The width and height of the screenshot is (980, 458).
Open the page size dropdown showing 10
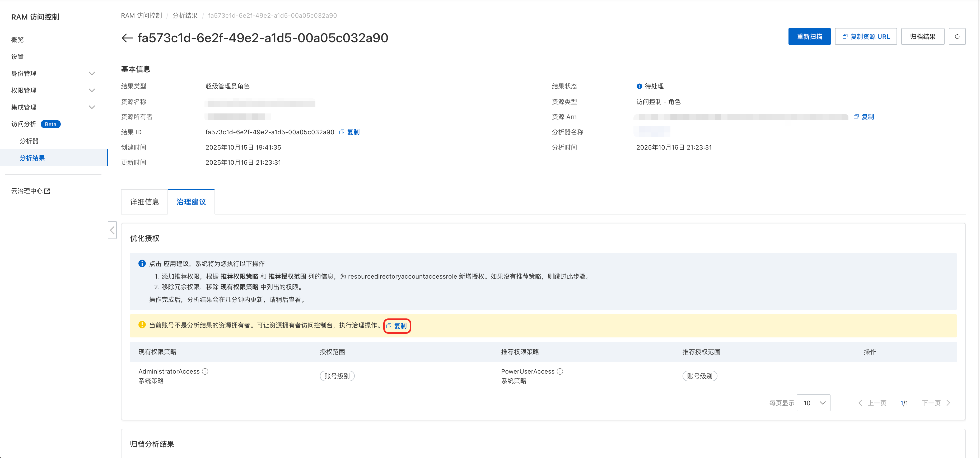point(813,403)
